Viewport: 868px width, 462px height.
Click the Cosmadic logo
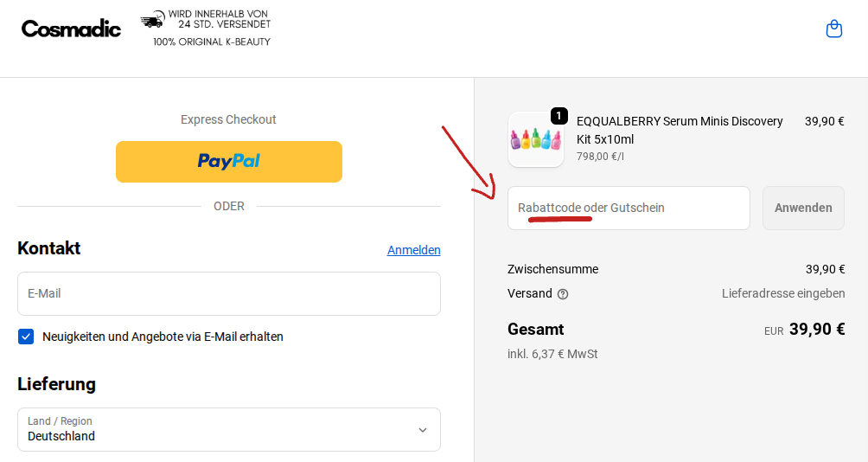(71, 29)
